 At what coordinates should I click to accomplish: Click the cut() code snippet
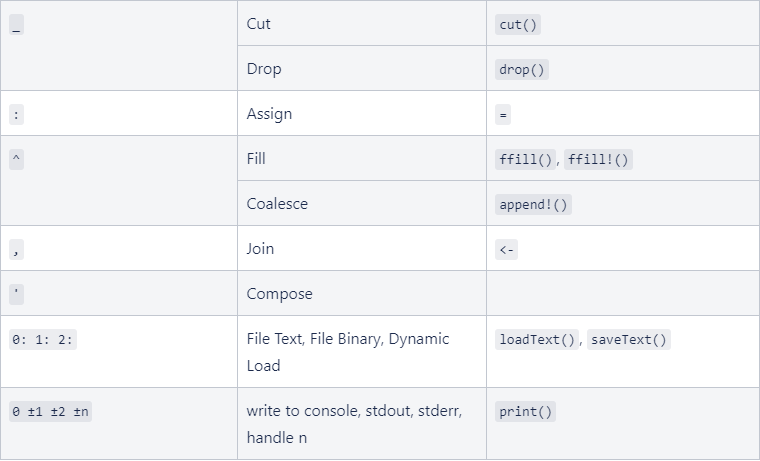(518, 25)
